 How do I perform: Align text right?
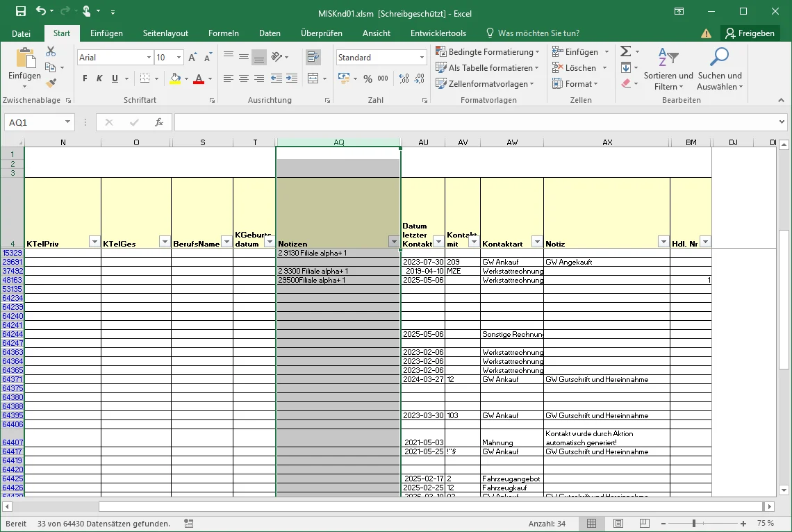pyautogui.click(x=259, y=78)
